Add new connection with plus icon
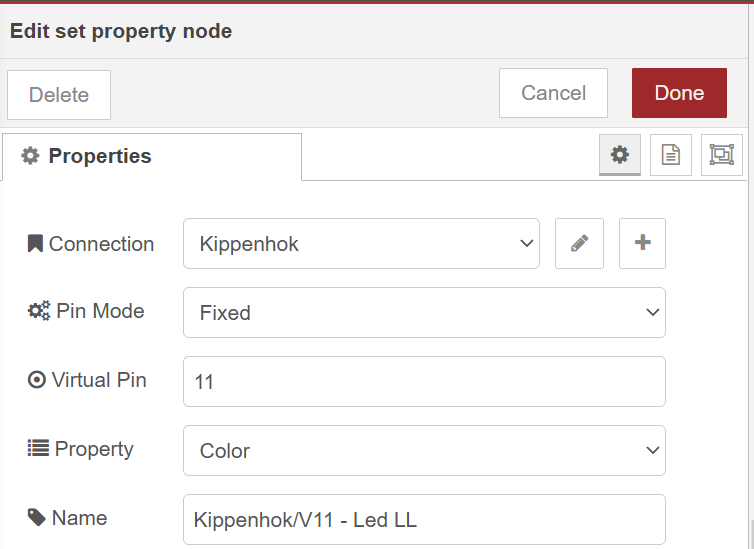Image resolution: width=754 pixels, height=549 pixels. click(x=642, y=244)
